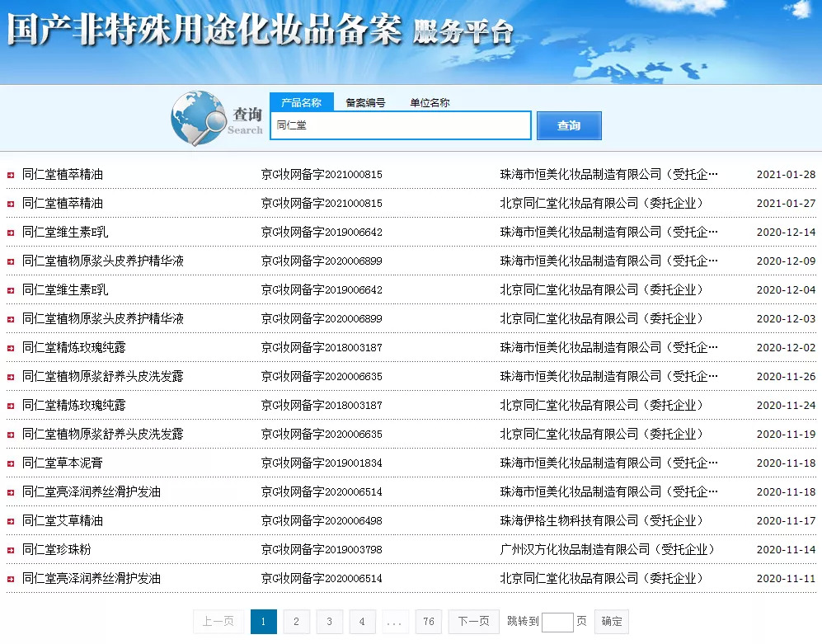Open 同仁堂植萃精油 dated 2021-01-28
Screen dimensions: 822x644
(63, 175)
